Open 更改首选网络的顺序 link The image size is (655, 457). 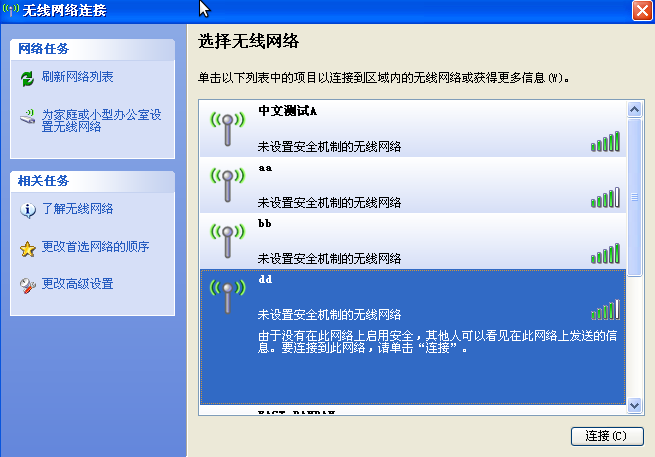point(95,246)
